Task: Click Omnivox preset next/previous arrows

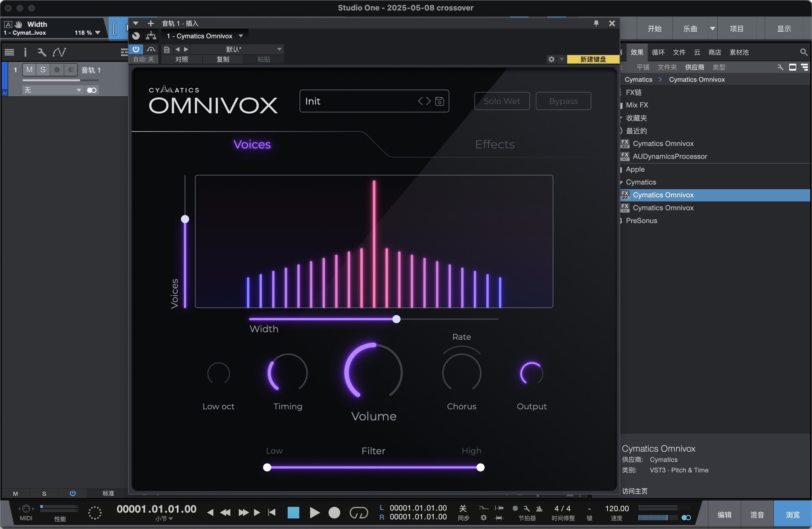Action: 424,101
